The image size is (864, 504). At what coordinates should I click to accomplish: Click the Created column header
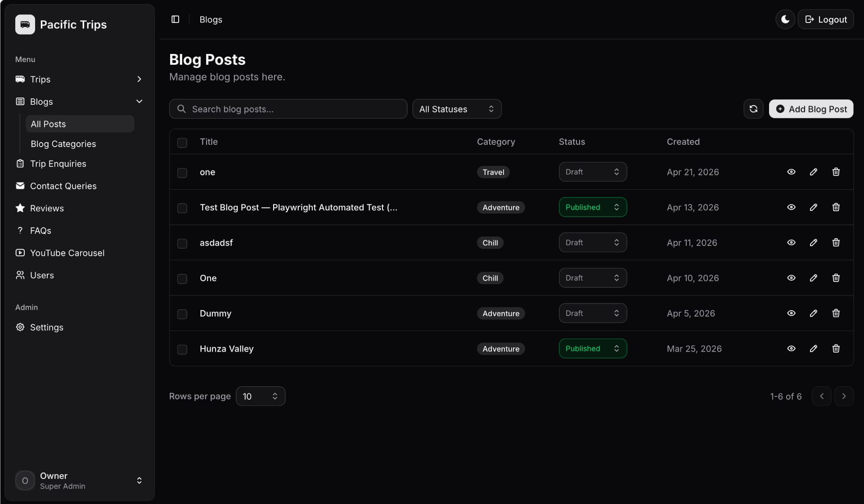(x=683, y=142)
